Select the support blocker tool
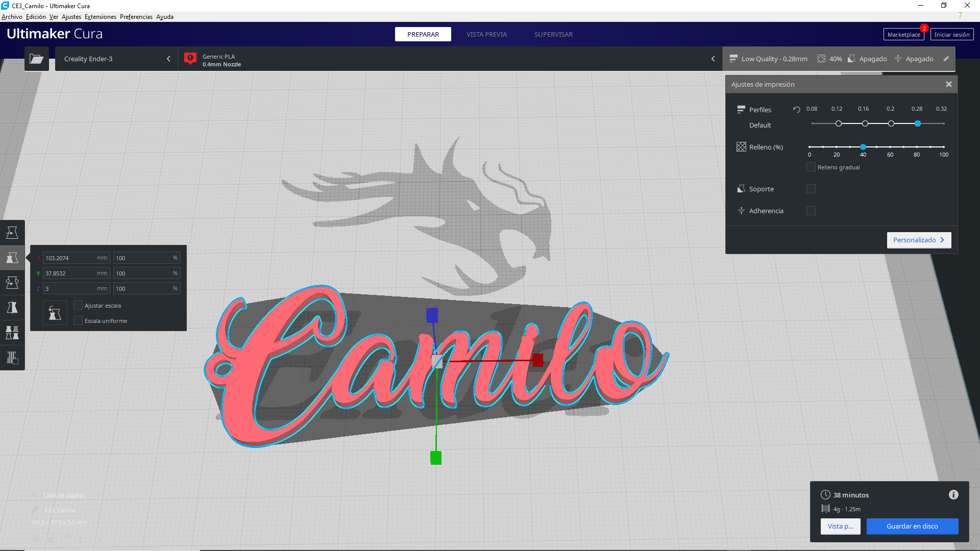 pos(12,357)
